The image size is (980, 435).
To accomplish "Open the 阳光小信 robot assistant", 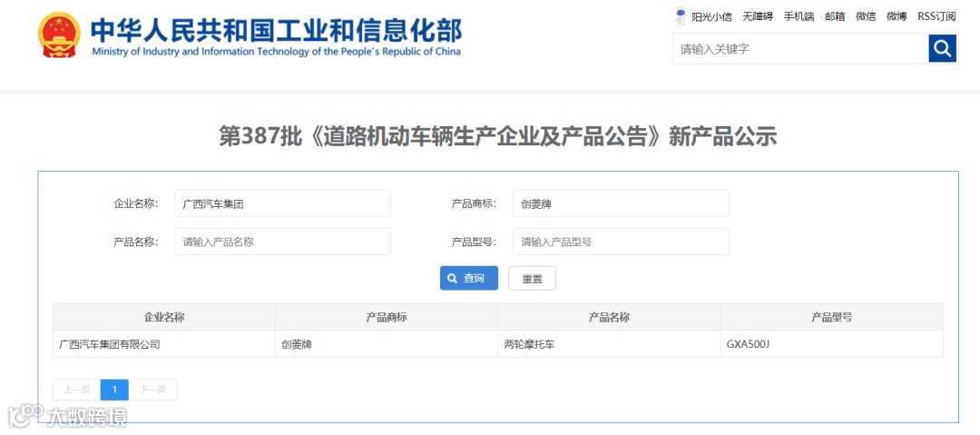I will point(704,16).
